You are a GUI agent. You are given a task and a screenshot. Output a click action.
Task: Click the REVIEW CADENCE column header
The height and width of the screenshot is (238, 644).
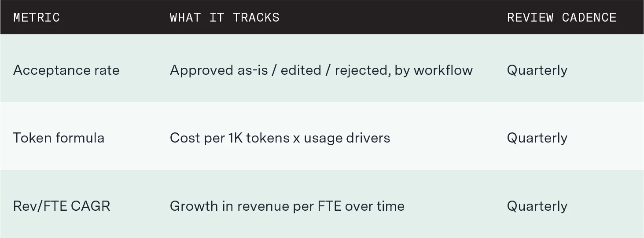point(562,18)
